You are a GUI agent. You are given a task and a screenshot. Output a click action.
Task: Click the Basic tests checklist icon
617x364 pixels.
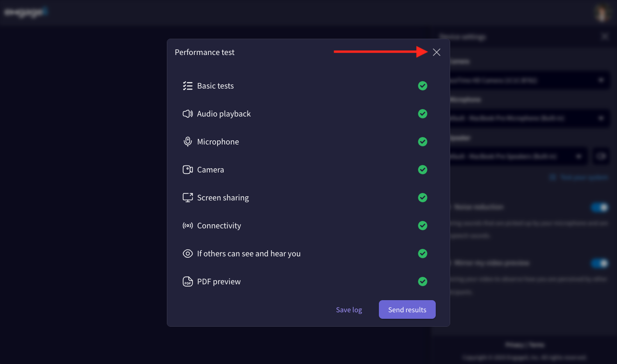coord(188,86)
